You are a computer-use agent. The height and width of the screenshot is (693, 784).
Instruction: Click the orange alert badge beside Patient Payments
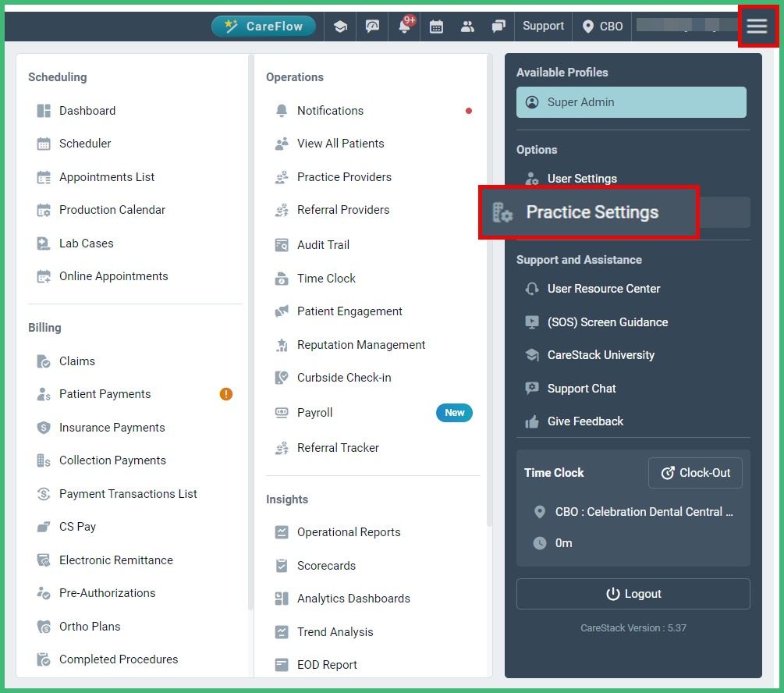pyautogui.click(x=226, y=394)
